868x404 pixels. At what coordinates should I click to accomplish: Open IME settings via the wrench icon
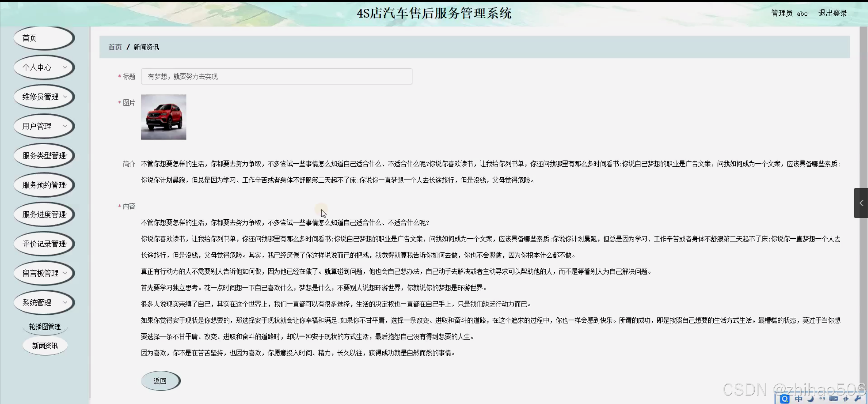(x=859, y=399)
